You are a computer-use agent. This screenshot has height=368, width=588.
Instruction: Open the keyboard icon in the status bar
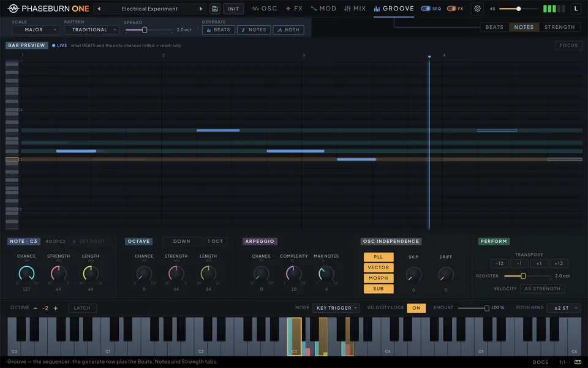click(578, 362)
